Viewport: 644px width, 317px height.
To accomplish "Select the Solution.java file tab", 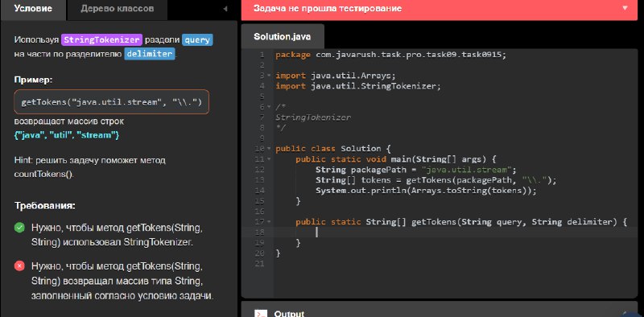I will click(x=283, y=36).
